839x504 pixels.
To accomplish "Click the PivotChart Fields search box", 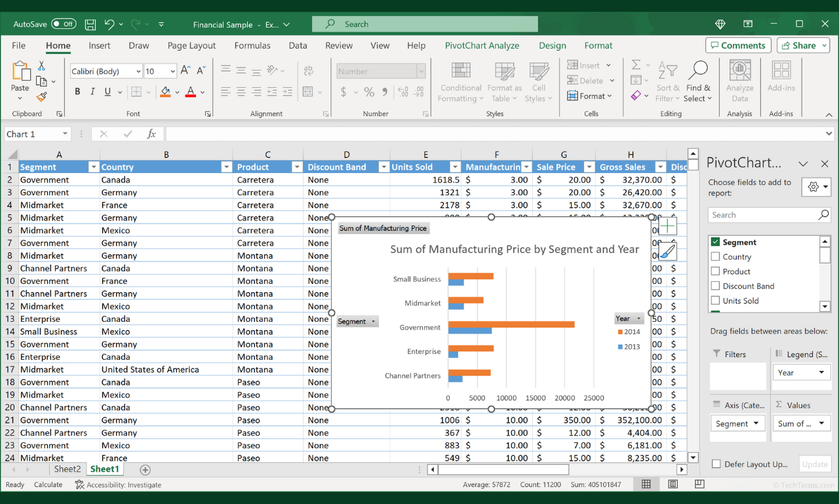I will 770,215.
